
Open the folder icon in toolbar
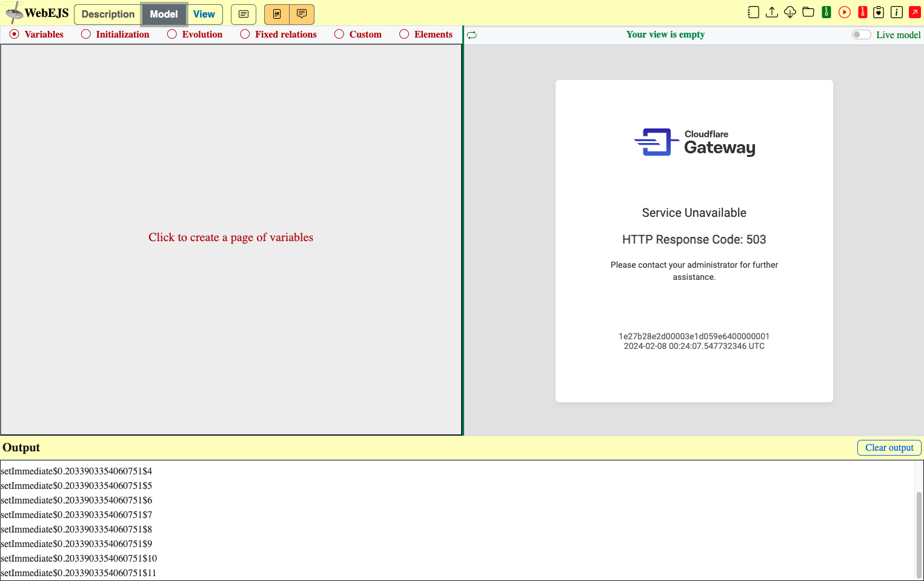(808, 12)
